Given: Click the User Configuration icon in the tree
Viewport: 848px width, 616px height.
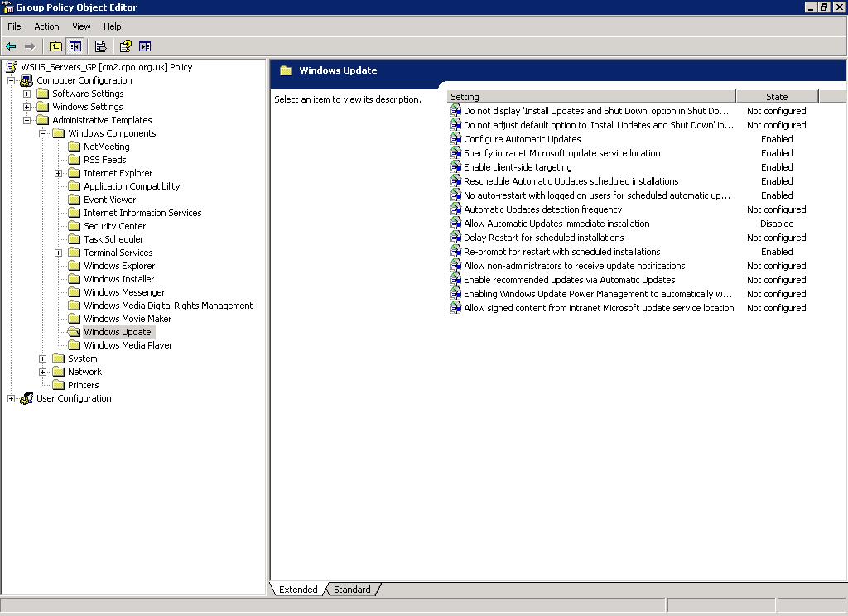Looking at the screenshot, I should point(26,398).
